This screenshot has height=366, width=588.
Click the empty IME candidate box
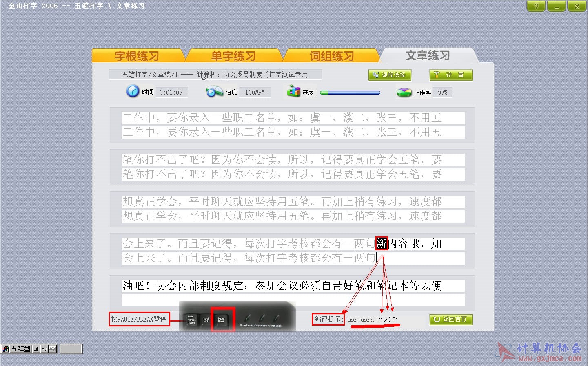coord(71,349)
